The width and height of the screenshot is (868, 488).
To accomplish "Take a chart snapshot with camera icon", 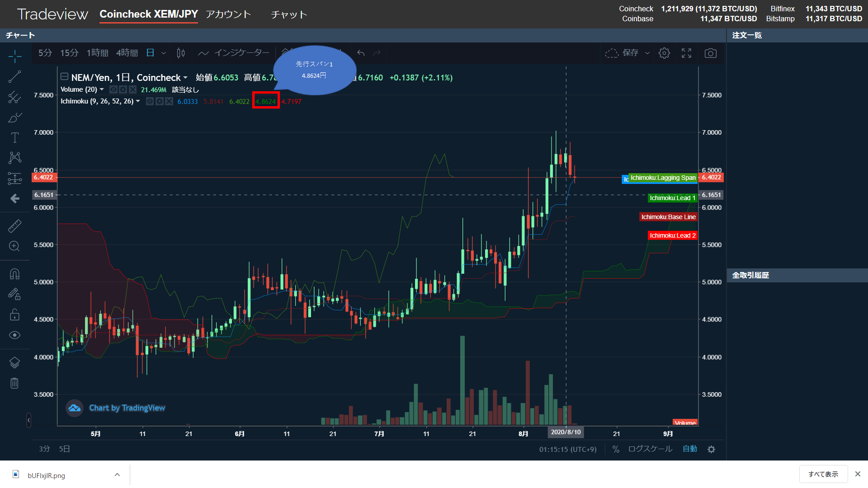I will point(711,53).
